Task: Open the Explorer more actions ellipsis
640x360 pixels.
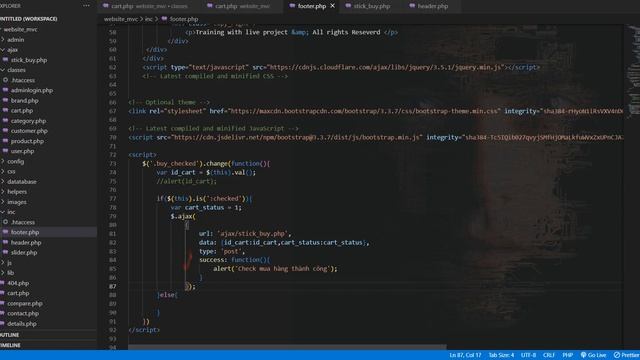Action: tap(86, 6)
